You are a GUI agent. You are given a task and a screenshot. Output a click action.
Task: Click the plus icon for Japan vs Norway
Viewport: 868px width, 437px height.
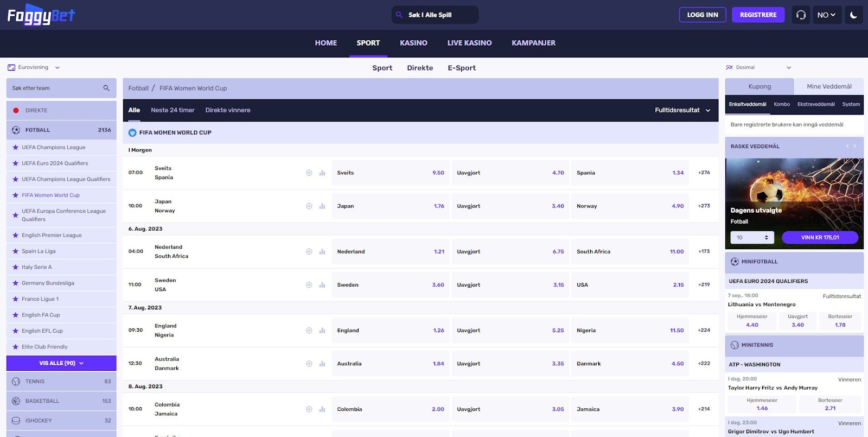[x=309, y=206]
